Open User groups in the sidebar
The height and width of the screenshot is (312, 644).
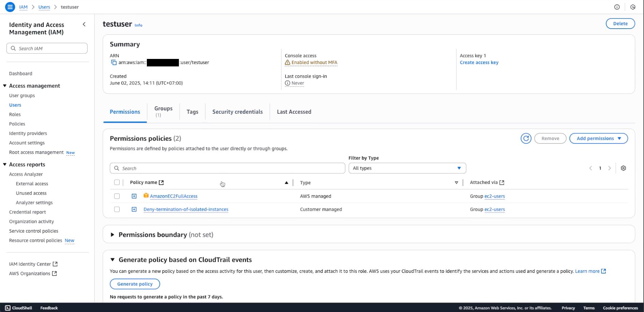pos(22,95)
